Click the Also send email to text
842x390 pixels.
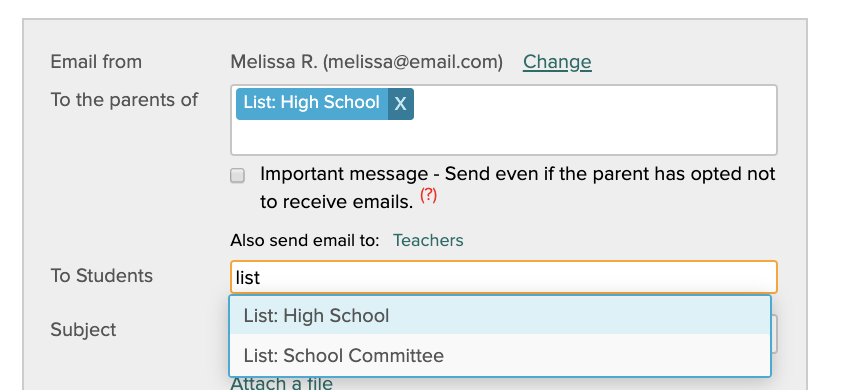tap(305, 240)
